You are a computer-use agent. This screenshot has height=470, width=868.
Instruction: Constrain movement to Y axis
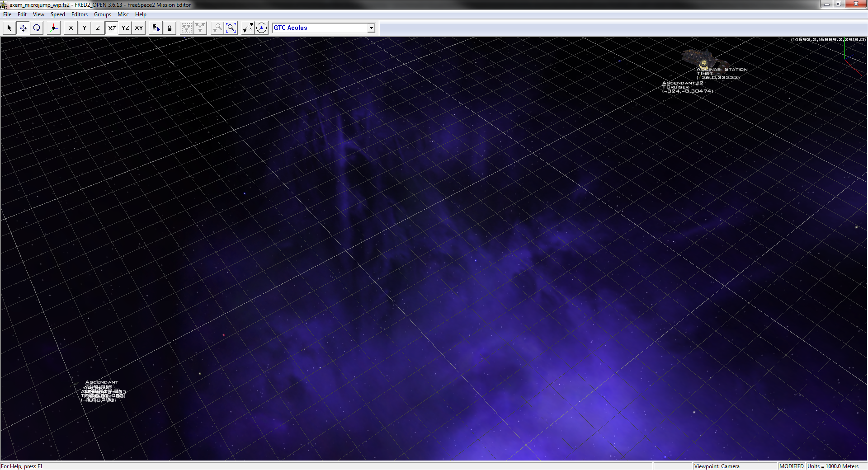point(85,28)
